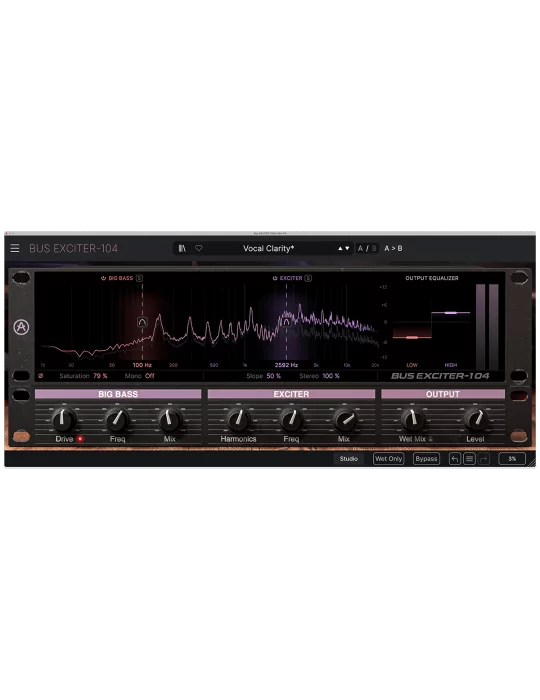The width and height of the screenshot is (540, 700).
Task: Favorite the preset with the heart icon
Action: click(199, 248)
